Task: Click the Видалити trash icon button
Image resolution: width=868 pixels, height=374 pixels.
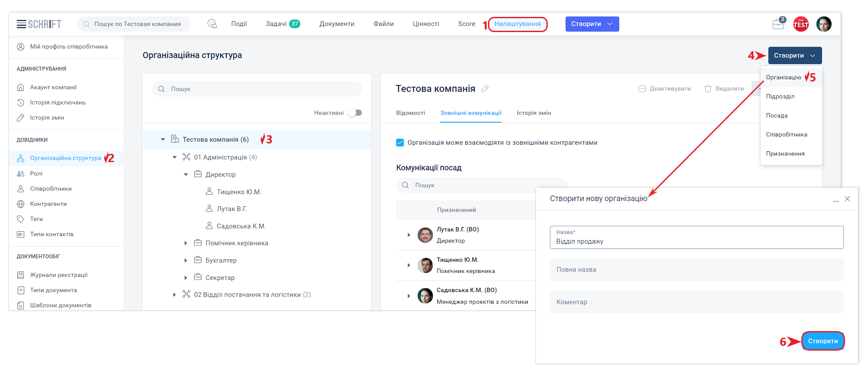Action: (724, 89)
